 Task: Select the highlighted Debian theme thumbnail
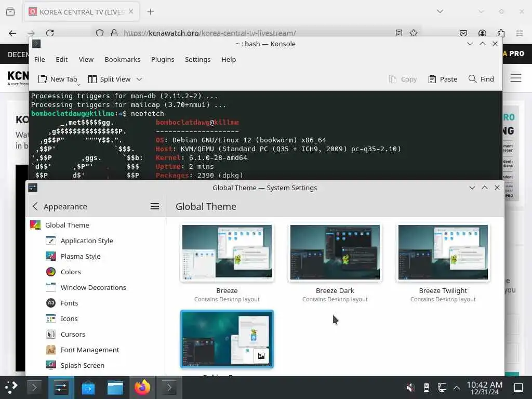click(227, 339)
